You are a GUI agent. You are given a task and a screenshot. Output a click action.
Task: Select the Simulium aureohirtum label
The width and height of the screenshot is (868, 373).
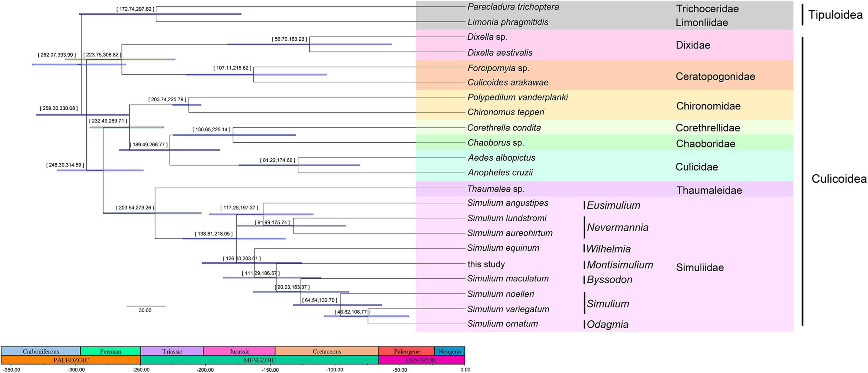click(x=510, y=233)
